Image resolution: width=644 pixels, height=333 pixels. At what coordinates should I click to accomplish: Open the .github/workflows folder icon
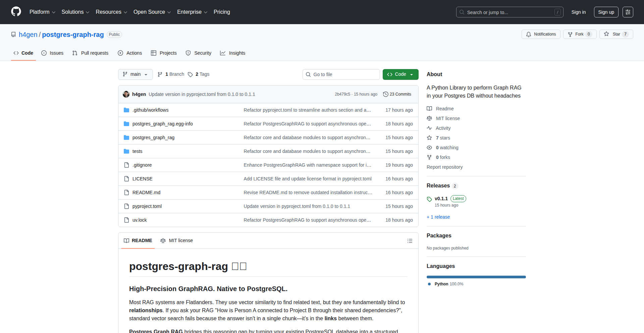point(126,110)
